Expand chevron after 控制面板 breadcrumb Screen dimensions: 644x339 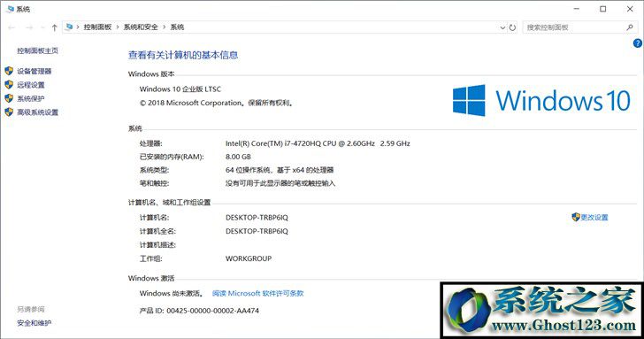coord(118,27)
